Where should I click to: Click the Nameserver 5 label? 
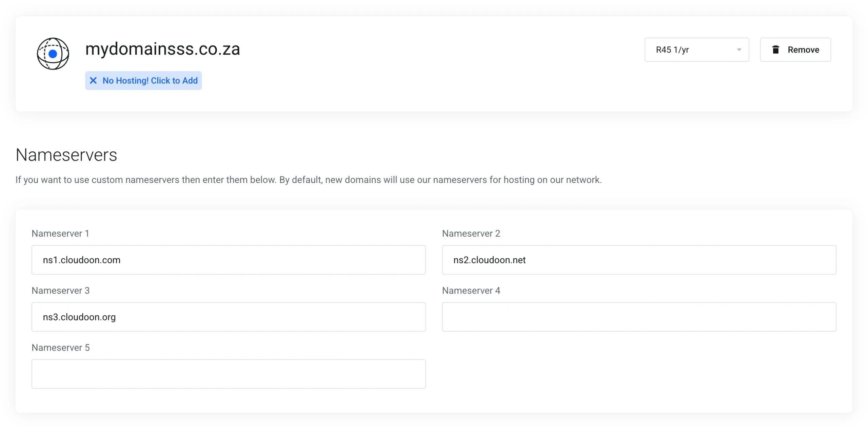tap(61, 348)
